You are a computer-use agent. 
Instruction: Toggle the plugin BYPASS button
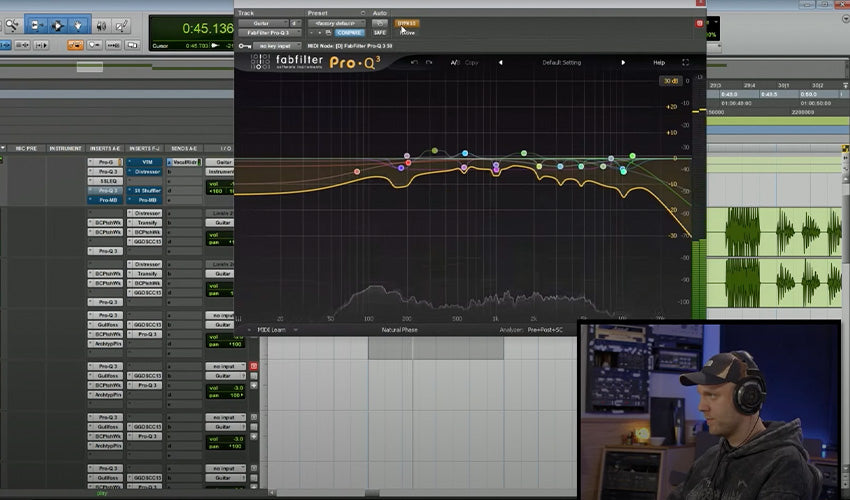[407, 22]
